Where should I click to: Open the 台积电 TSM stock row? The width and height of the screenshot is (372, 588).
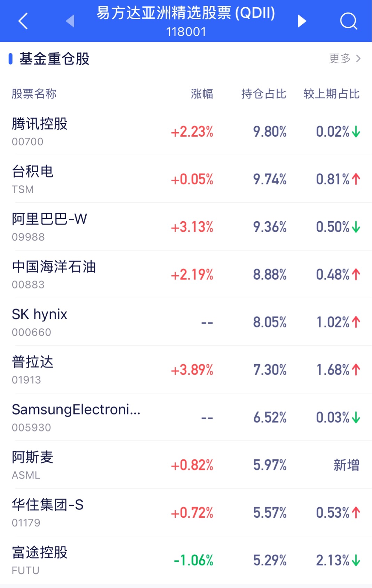coord(186,179)
